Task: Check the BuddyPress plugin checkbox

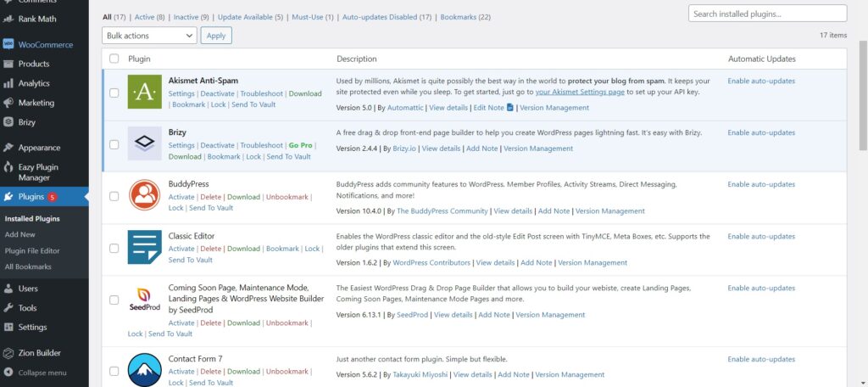Action: [114, 196]
